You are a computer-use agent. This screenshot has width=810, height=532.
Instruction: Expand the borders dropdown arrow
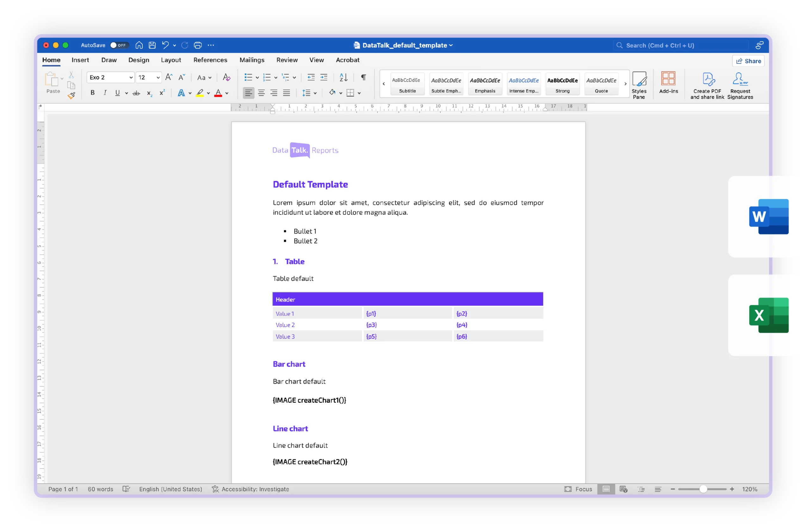[x=359, y=93]
